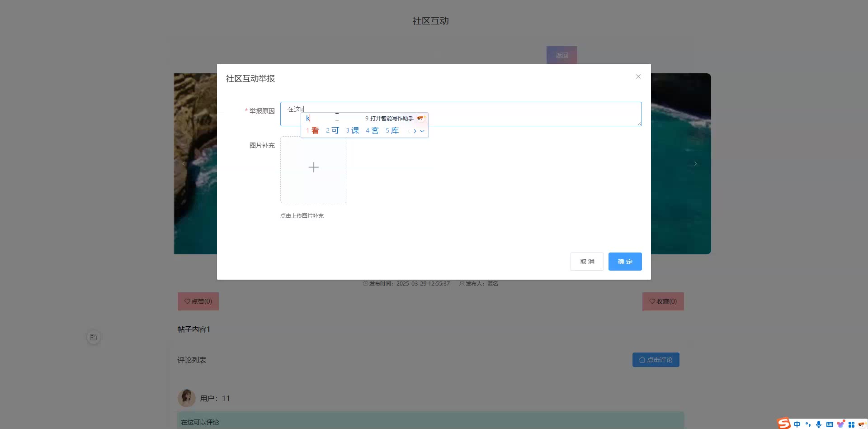Click the 举报原因 field label
Viewport: 868px width, 429px height.
click(262, 111)
